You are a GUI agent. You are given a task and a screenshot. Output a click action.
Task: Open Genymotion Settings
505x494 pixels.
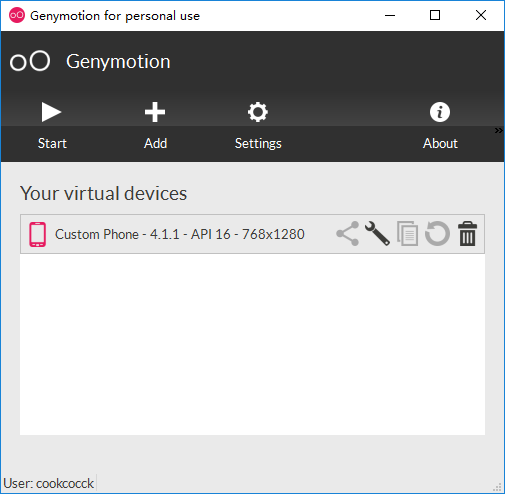pos(258,126)
